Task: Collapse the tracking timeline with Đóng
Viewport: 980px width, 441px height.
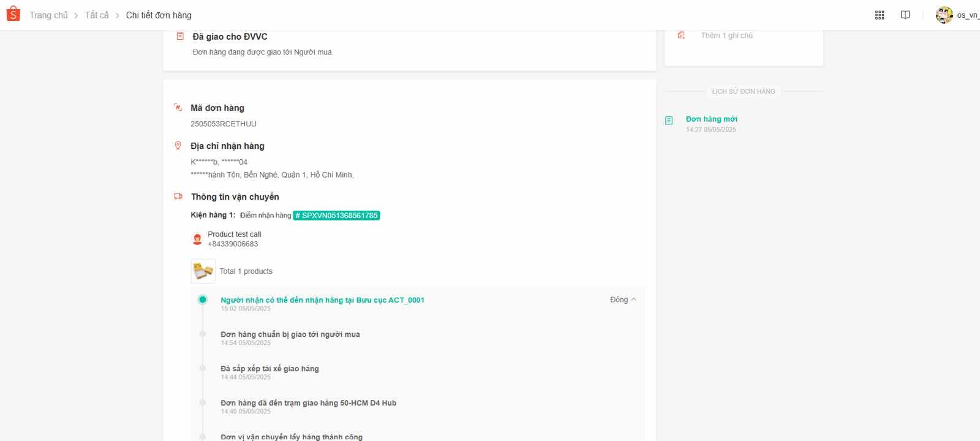Action: (x=623, y=300)
